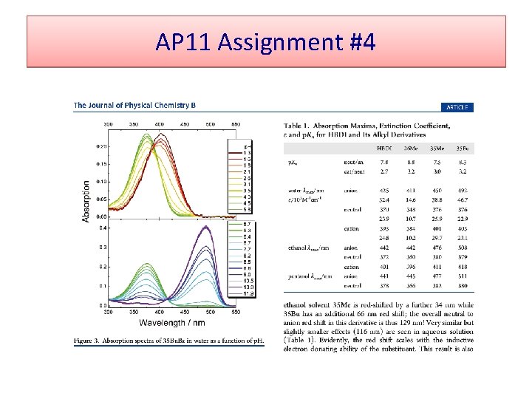The image size is (532, 399).
Task: Click the upper low-pH absorption spectra plot
Action: pos(171,174)
